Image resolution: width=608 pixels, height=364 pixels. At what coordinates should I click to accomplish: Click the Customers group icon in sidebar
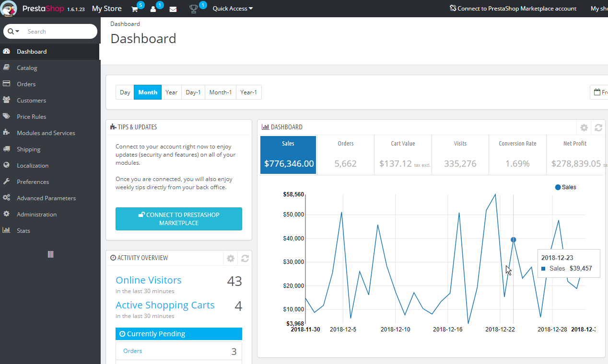coord(7,100)
